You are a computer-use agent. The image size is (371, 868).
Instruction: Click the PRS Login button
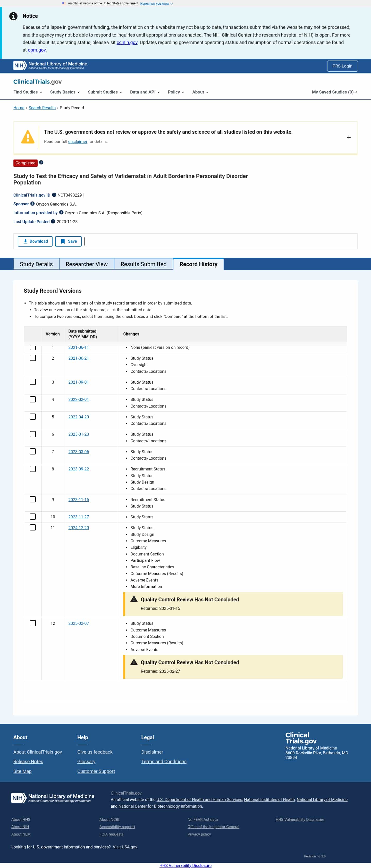(x=342, y=66)
